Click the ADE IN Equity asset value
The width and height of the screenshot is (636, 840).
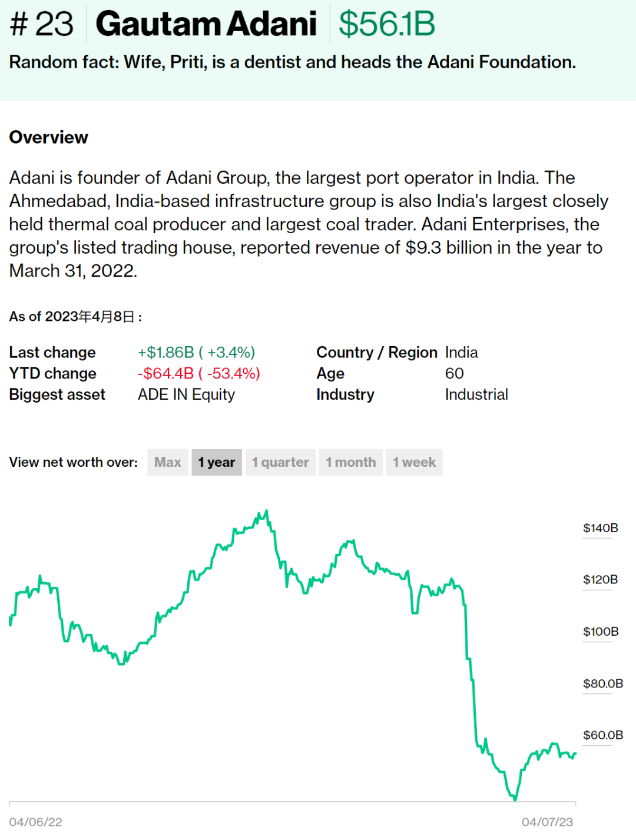pyautogui.click(x=186, y=395)
